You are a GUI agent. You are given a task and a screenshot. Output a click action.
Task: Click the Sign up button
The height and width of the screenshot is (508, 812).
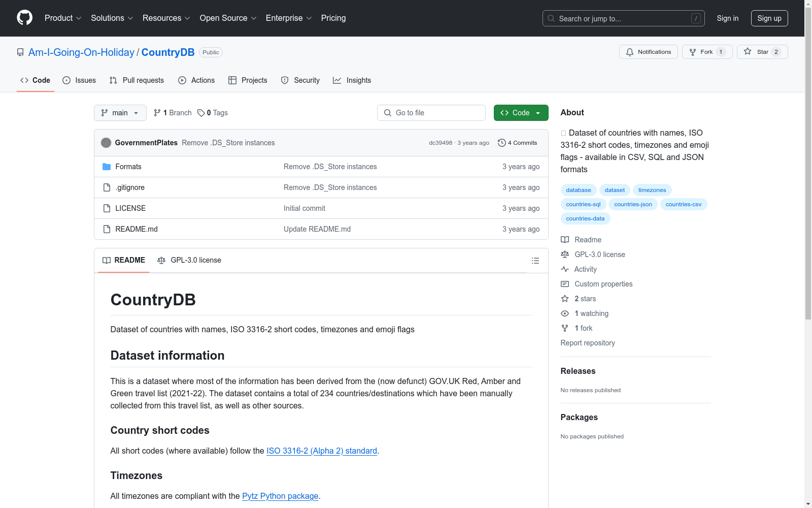[769, 18]
